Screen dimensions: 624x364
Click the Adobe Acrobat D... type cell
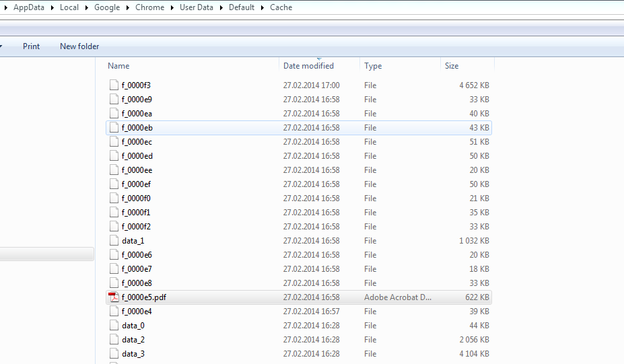(398, 297)
